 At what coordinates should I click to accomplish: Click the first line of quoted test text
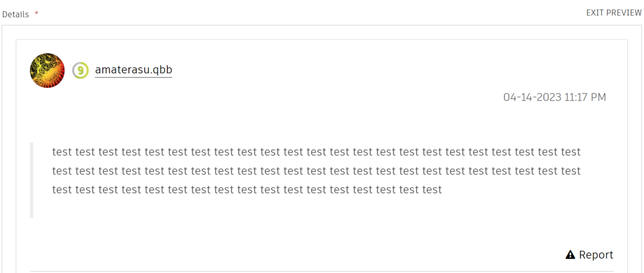pyautogui.click(x=316, y=152)
